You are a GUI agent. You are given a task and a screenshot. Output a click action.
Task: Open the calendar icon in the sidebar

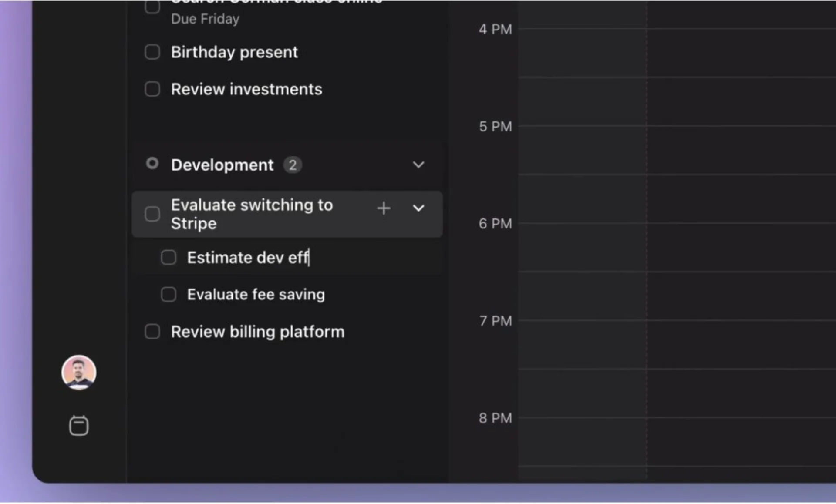78,425
